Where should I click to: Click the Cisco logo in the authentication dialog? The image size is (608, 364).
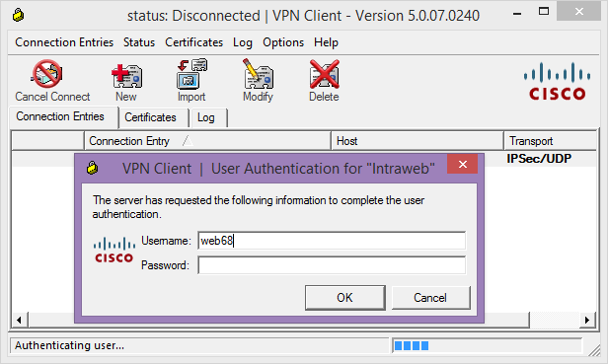coord(114,251)
